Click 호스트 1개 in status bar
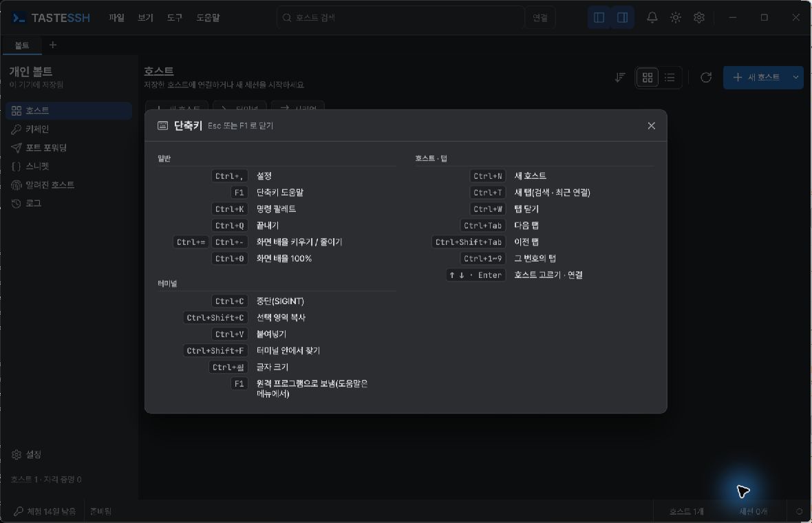The height and width of the screenshot is (523, 812). 686,511
